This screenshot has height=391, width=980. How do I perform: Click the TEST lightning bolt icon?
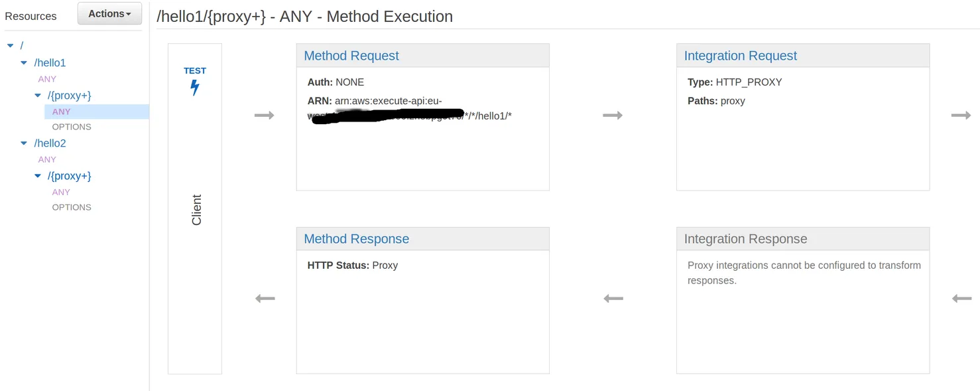(195, 88)
